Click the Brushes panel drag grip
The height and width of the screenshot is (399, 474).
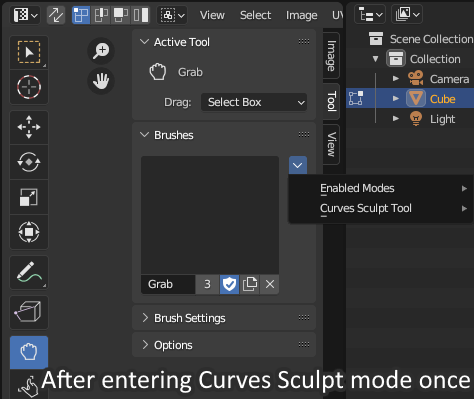point(304,135)
